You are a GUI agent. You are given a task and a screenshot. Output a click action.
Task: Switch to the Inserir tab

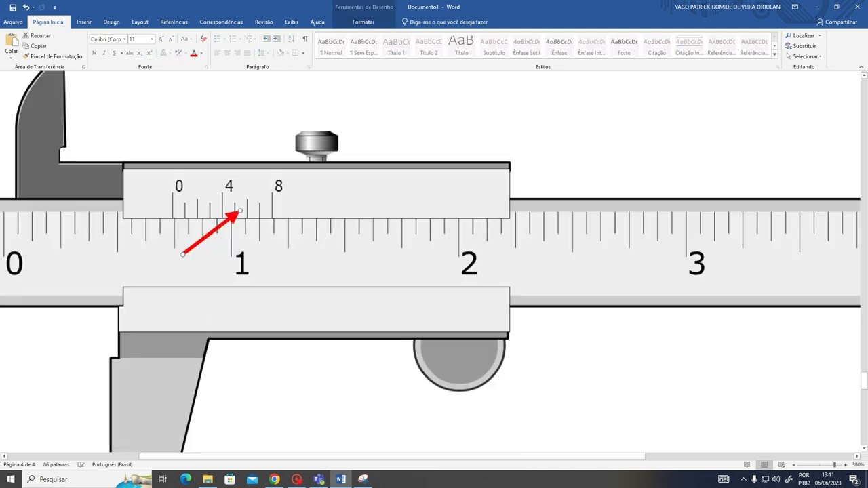(84, 22)
